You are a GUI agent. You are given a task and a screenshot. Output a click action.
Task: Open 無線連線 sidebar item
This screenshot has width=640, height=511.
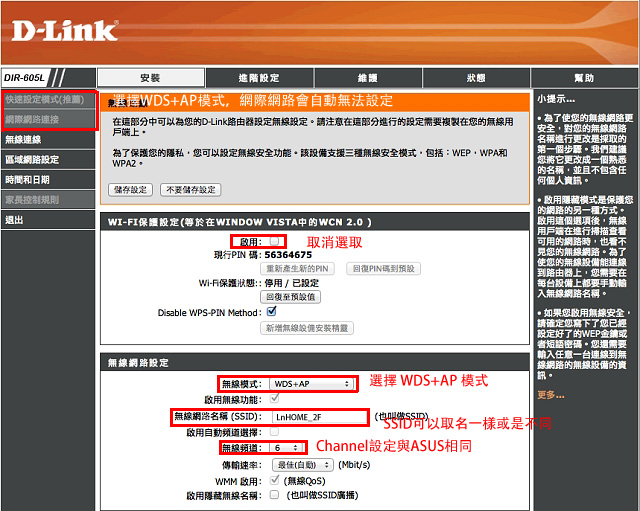pos(48,140)
